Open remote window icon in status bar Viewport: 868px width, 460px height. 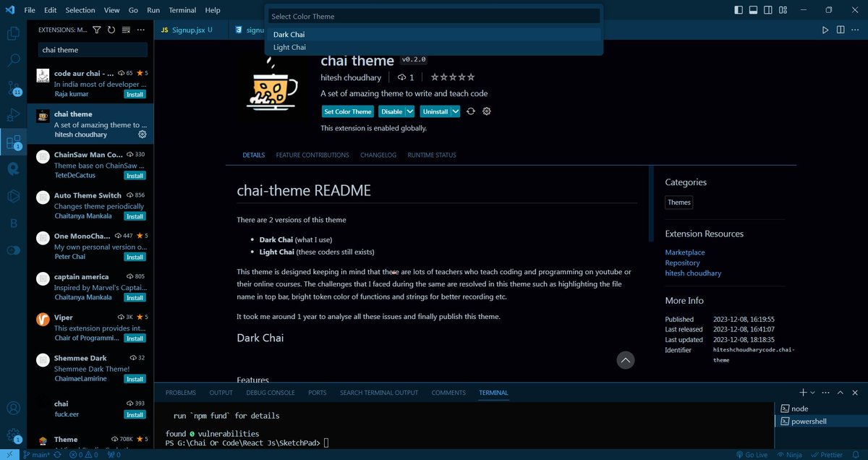[9, 455]
